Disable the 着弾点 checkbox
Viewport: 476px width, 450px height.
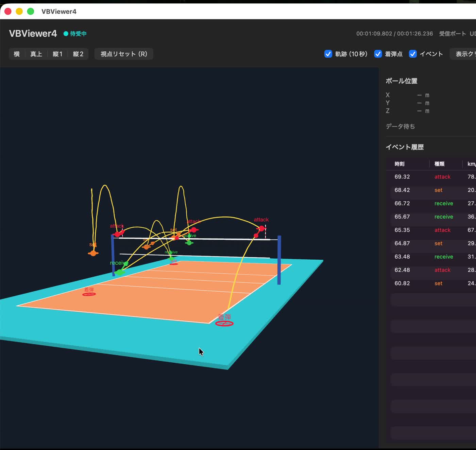click(378, 54)
